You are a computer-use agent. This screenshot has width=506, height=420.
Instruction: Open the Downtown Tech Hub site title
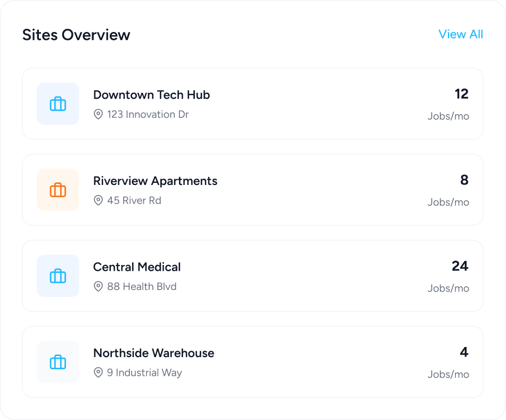pos(151,95)
